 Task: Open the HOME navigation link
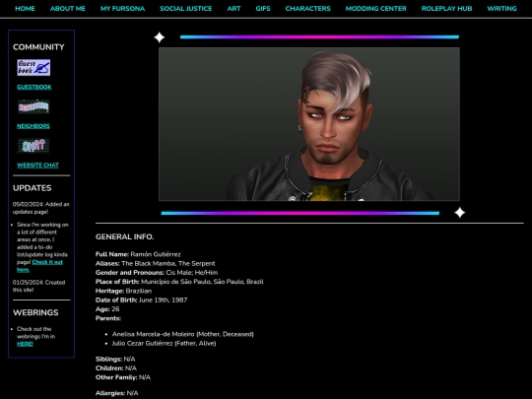[25, 9]
